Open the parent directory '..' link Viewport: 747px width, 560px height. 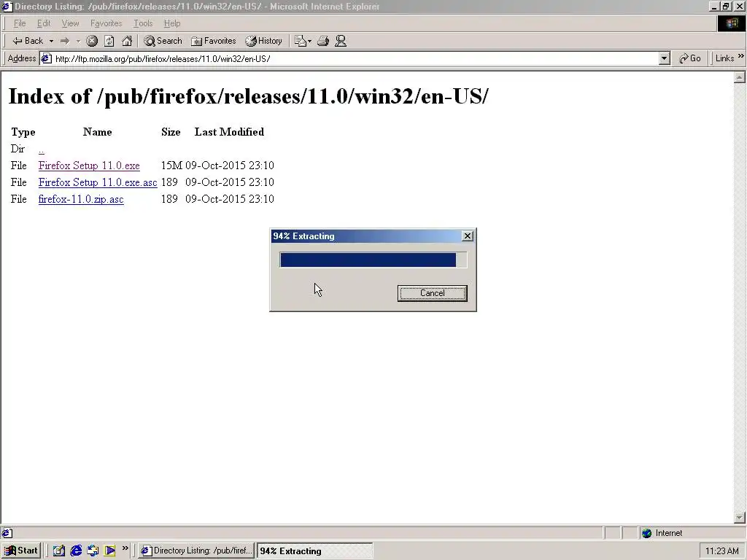(42, 149)
